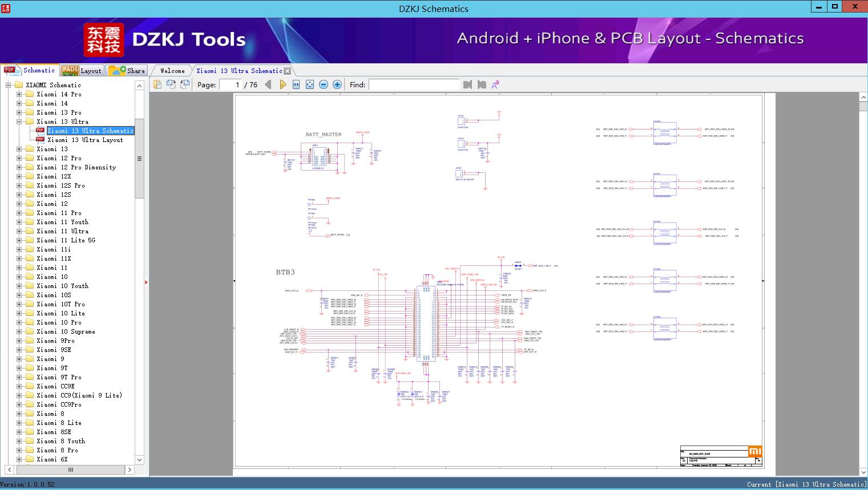The image size is (868, 490).
Task: Select the Xiaomi 9SE folder
Action: 54,350
